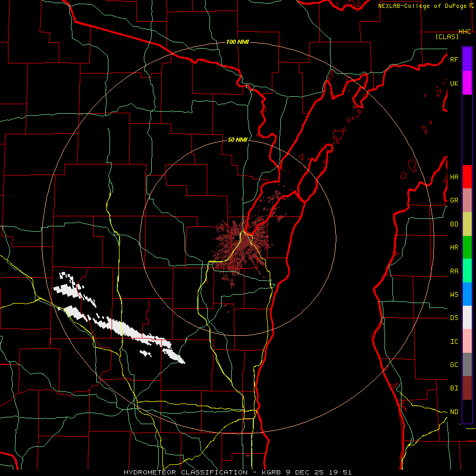Click the 'BI' legend label

454,388
